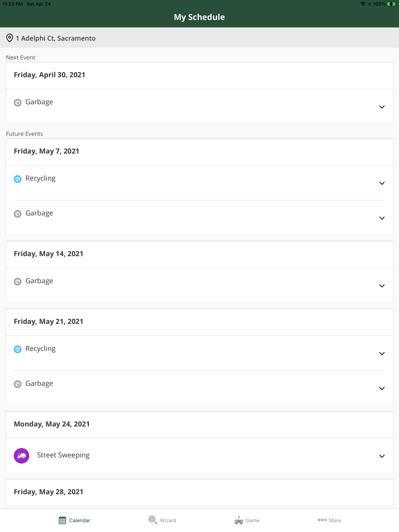Tap the Game controller icon

(239, 520)
